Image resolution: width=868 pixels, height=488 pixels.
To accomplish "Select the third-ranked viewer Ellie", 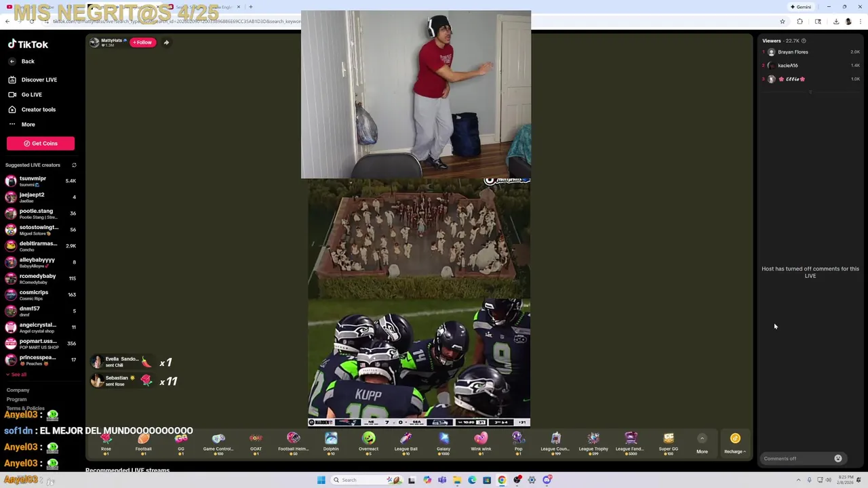I will 811,79.
